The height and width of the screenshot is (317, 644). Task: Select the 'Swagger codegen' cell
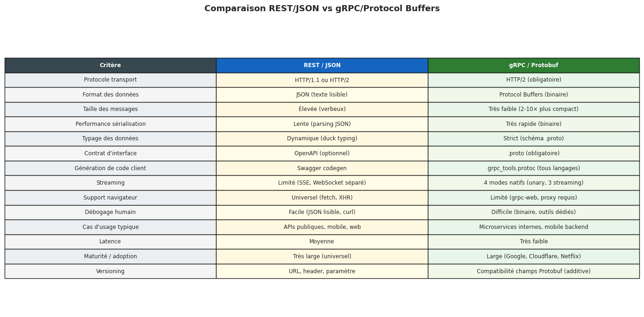pos(322,168)
